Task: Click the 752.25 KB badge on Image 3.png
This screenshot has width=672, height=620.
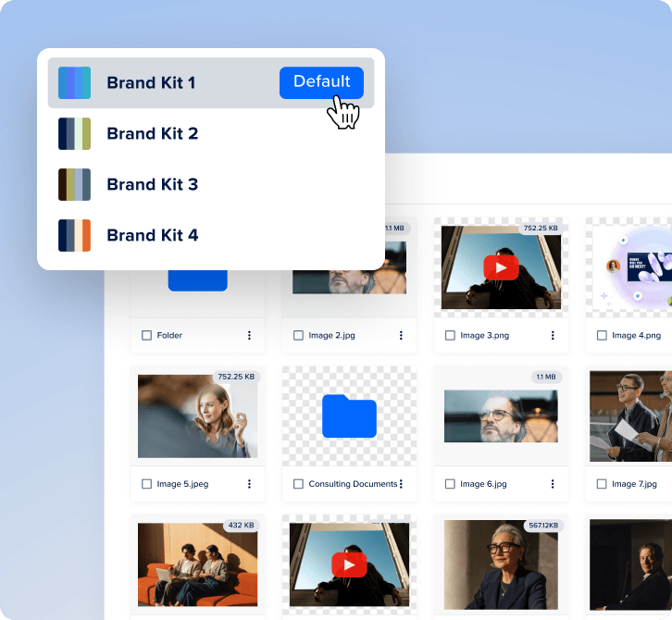Action: pyautogui.click(x=541, y=228)
